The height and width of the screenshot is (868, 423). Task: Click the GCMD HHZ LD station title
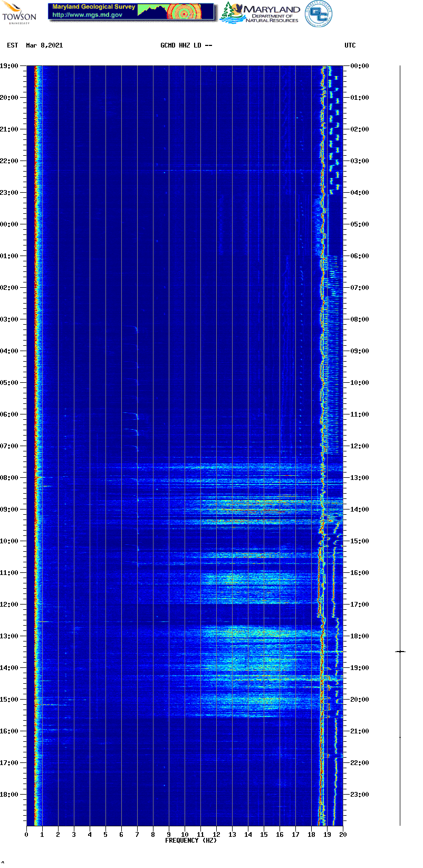[x=186, y=45]
